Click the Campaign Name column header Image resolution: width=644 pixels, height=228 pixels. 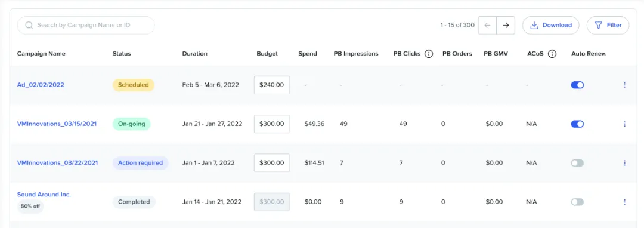[41, 54]
